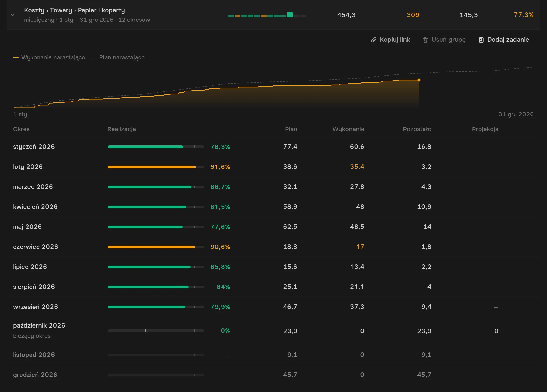Select the lipiec 2026 row label
Screen dimensions: 547x392
(30, 267)
